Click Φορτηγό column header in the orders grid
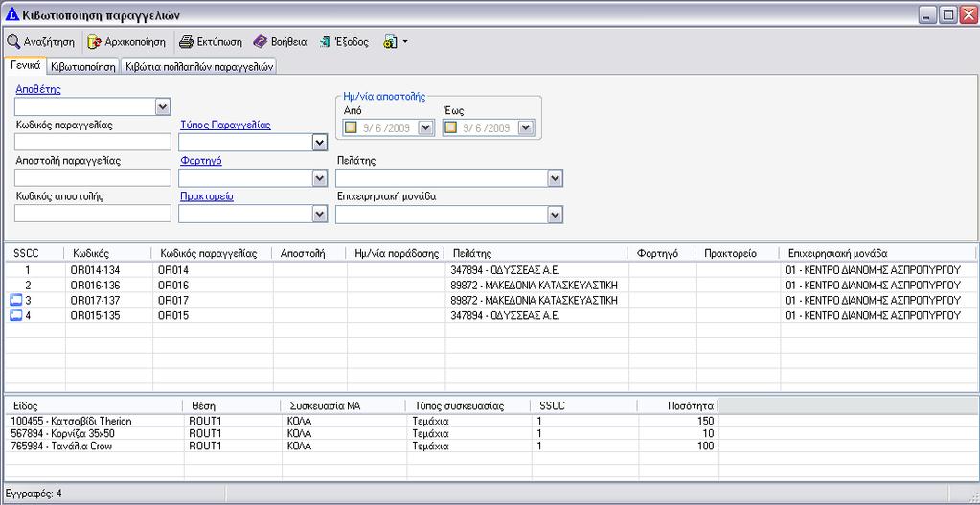980x505 pixels. [662, 253]
